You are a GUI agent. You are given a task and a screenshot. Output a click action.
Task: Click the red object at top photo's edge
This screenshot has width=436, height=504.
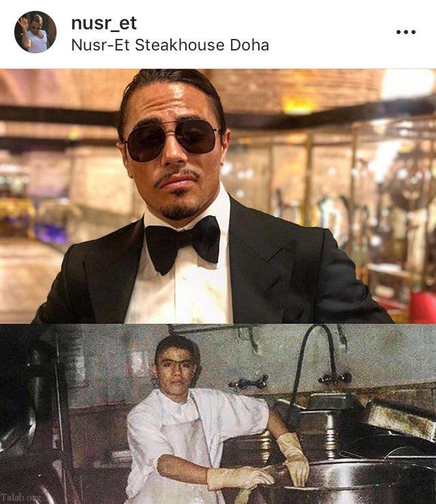pyautogui.click(x=423, y=307)
